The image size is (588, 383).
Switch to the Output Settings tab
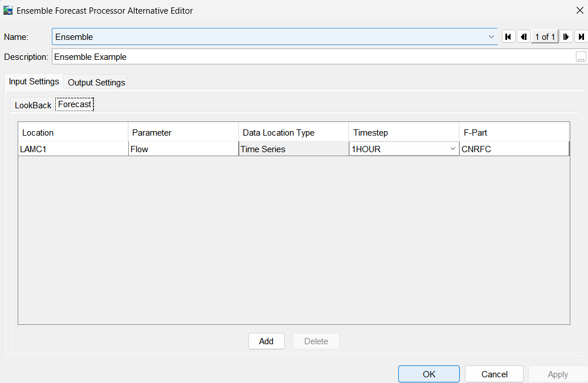(96, 83)
